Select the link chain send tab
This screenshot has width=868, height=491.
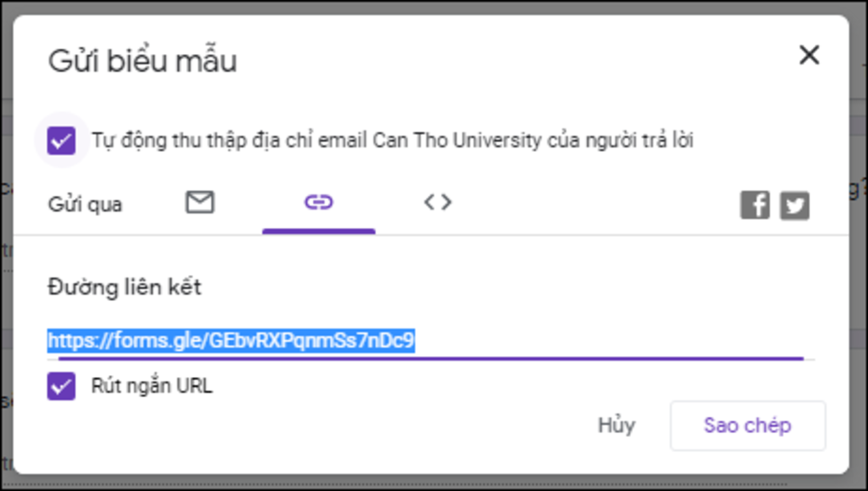pyautogui.click(x=318, y=203)
